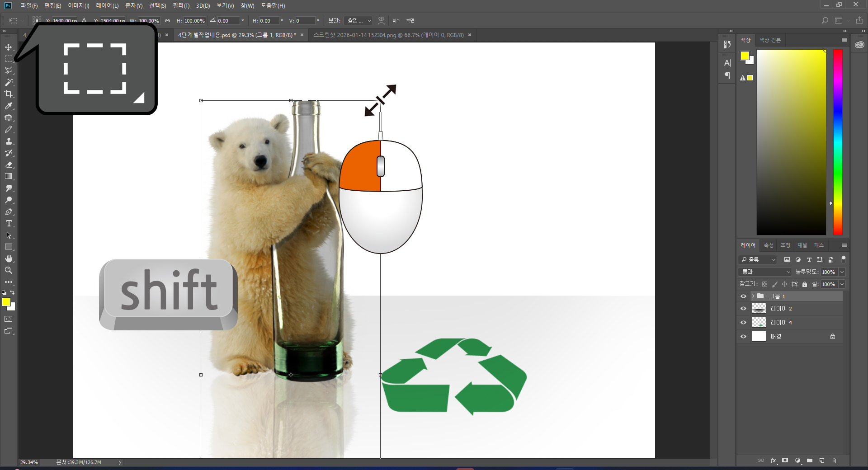The width and height of the screenshot is (868, 470).
Task: Toggle lock image pixels brush icon
Action: pyautogui.click(x=774, y=284)
